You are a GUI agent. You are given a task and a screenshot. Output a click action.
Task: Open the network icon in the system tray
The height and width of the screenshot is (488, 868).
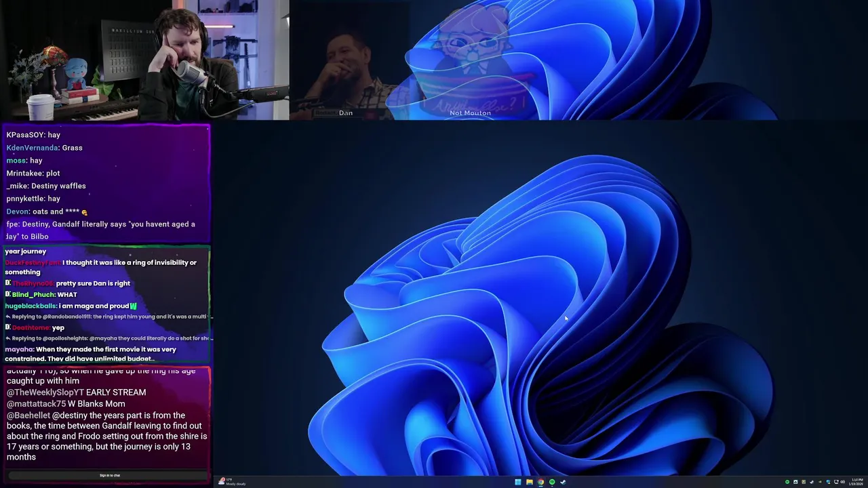pos(836,482)
